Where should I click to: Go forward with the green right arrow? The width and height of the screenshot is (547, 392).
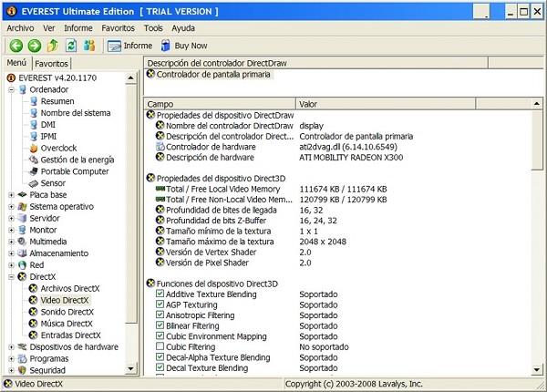pos(35,46)
